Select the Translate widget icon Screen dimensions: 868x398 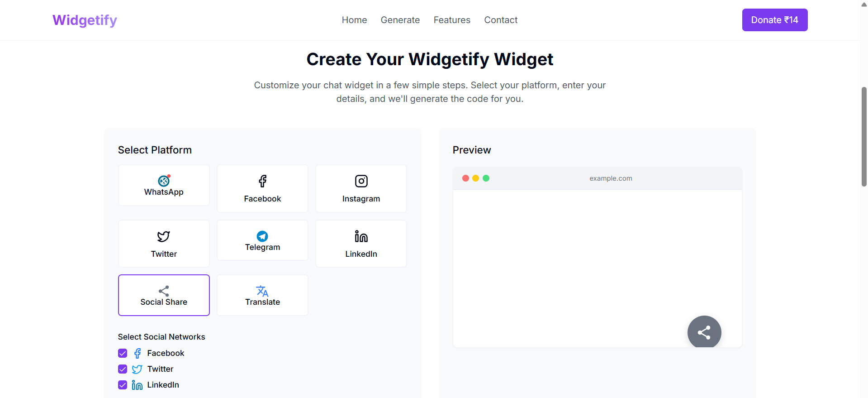(x=262, y=292)
